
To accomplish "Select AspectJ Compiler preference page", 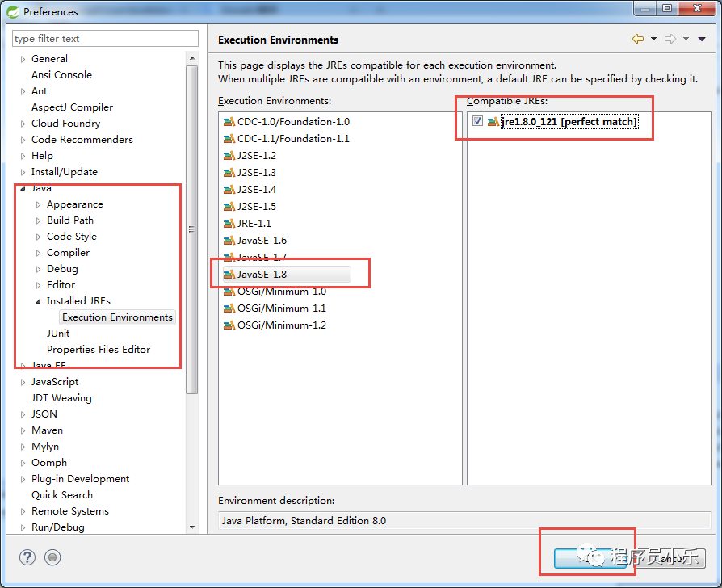I will click(73, 107).
